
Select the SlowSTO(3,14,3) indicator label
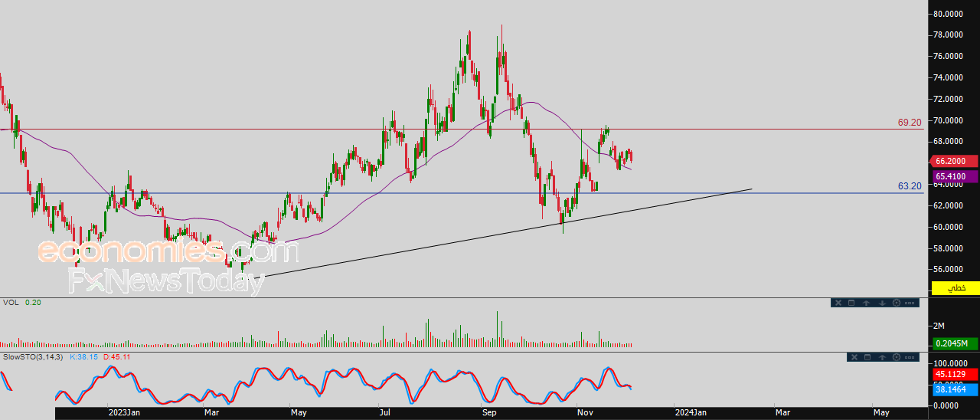(x=34, y=357)
